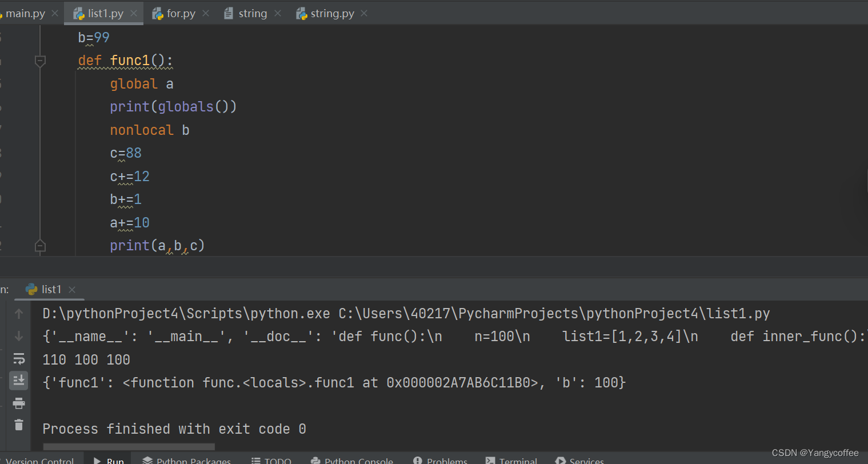The width and height of the screenshot is (868, 464).
Task: Click the 'a+=10' code line
Action: 130,223
